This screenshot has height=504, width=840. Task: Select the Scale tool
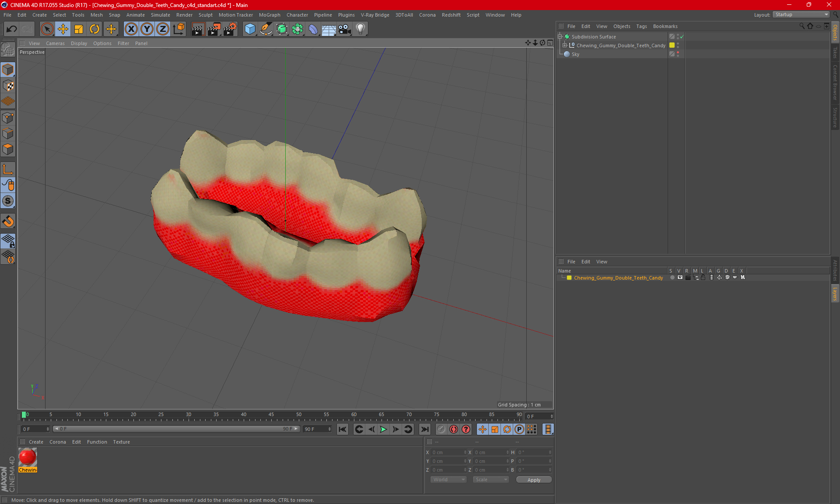pos(79,29)
